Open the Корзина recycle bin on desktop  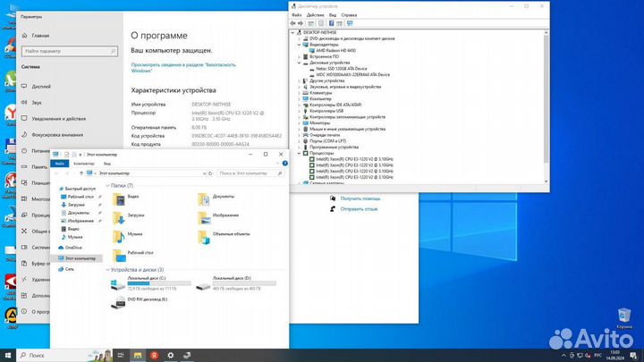click(624, 318)
